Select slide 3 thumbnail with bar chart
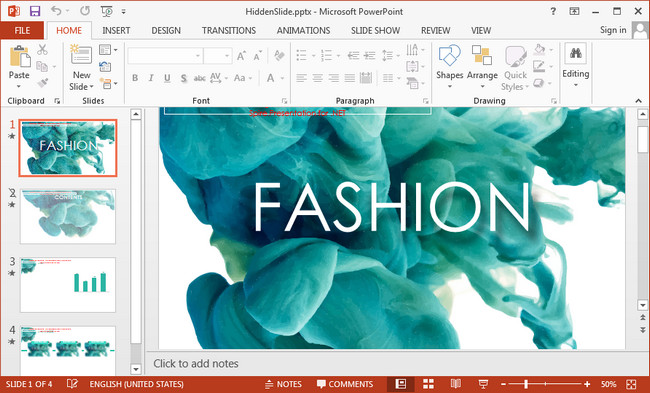Screen dimensions: 650x393 click(68, 285)
